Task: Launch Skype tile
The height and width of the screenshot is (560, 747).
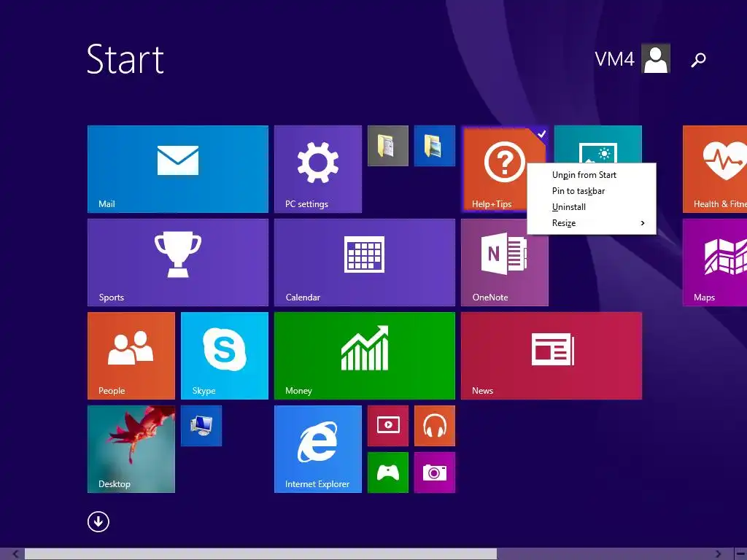Action: [x=225, y=356]
